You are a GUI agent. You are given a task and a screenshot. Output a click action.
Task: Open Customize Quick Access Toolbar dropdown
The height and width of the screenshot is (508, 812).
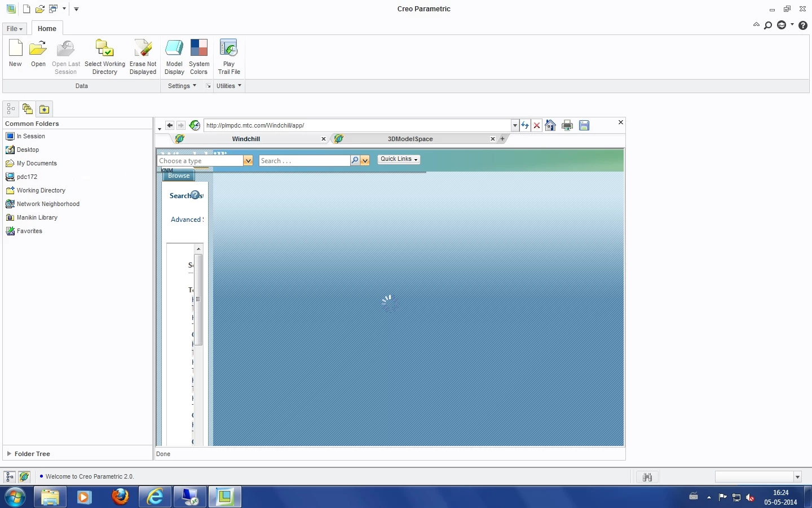(x=76, y=9)
